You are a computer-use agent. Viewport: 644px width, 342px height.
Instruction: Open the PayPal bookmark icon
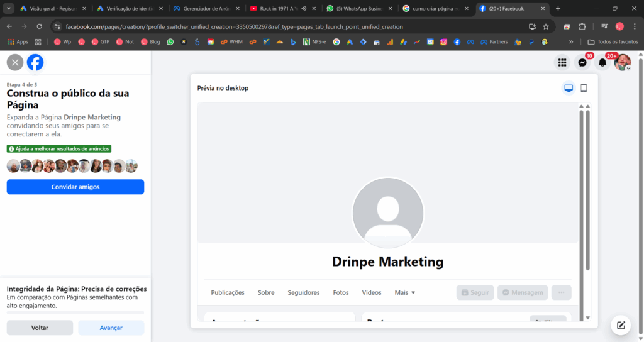point(531,42)
